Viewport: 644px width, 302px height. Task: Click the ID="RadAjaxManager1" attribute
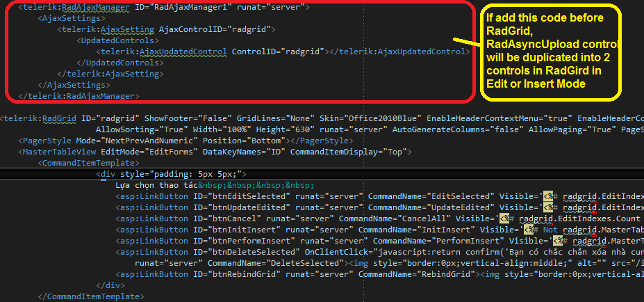183,8
